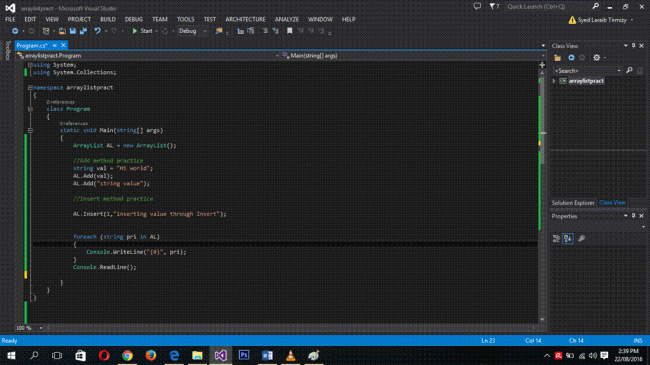Click the Quick Launch magnifier icon

pyautogui.click(x=596, y=6)
